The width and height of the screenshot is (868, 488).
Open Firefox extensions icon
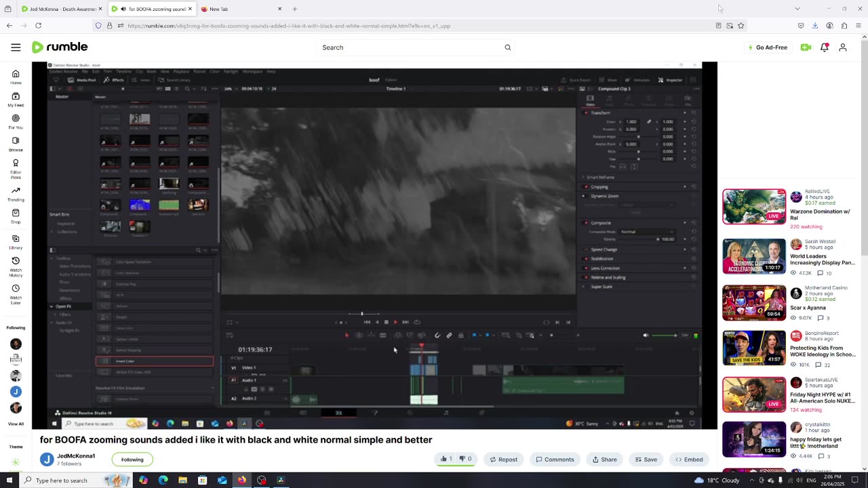pos(844,26)
